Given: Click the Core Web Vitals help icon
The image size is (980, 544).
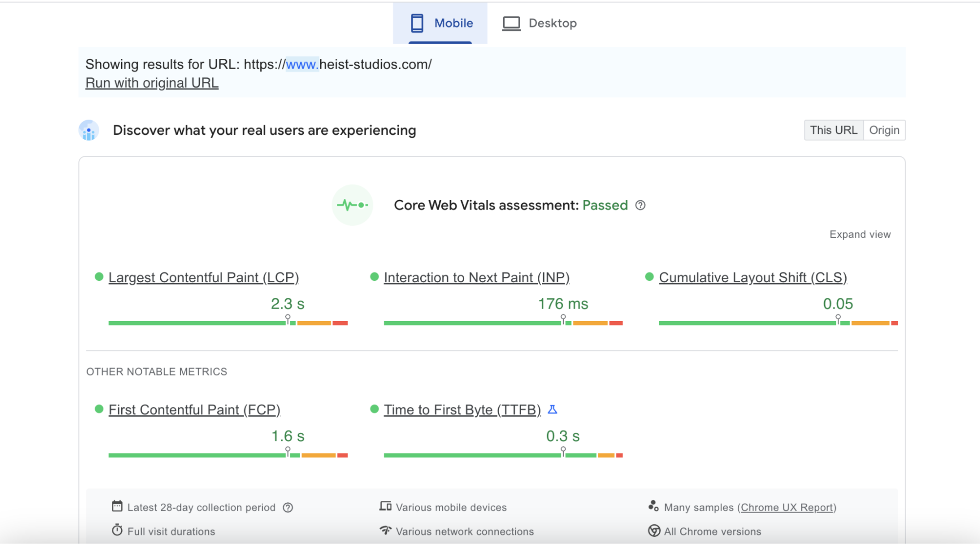Looking at the screenshot, I should pos(640,205).
